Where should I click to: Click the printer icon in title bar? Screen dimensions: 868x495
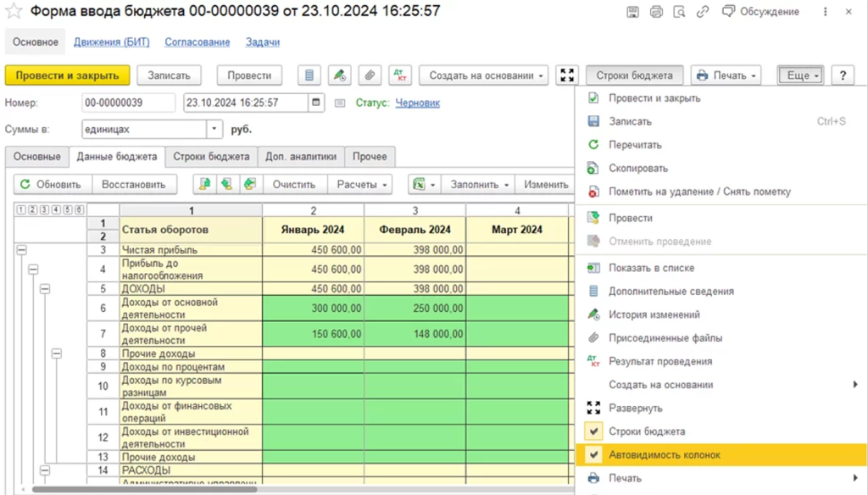point(656,12)
